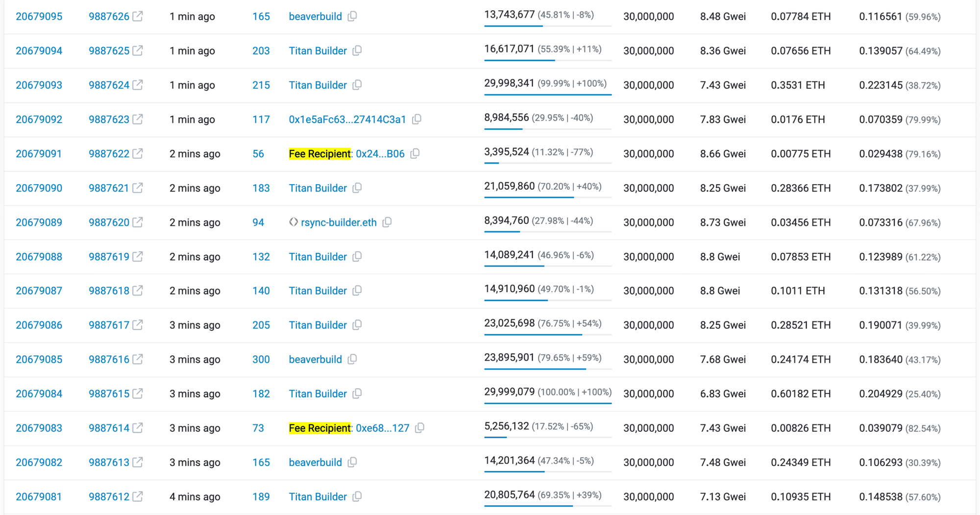View the 300 transactions in block 20679085
Screen dimensions: 980x515
click(x=261, y=360)
